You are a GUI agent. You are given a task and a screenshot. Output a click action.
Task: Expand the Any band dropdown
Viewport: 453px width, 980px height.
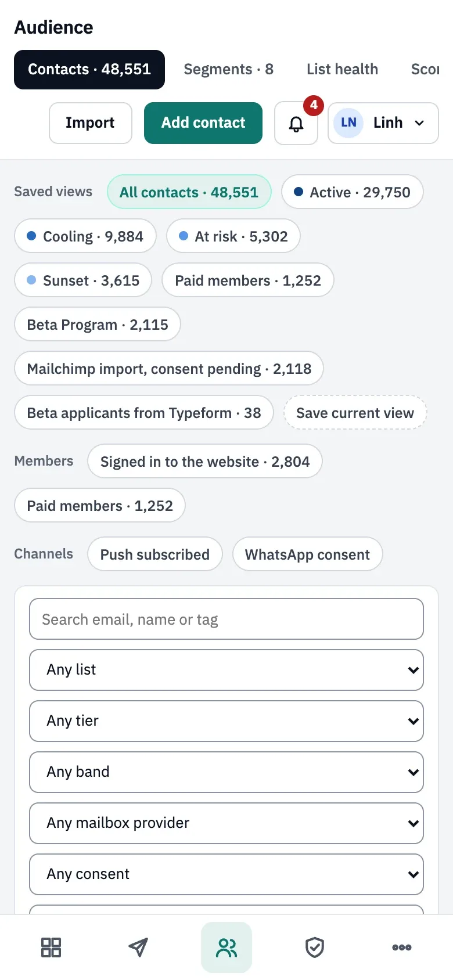[x=227, y=772]
